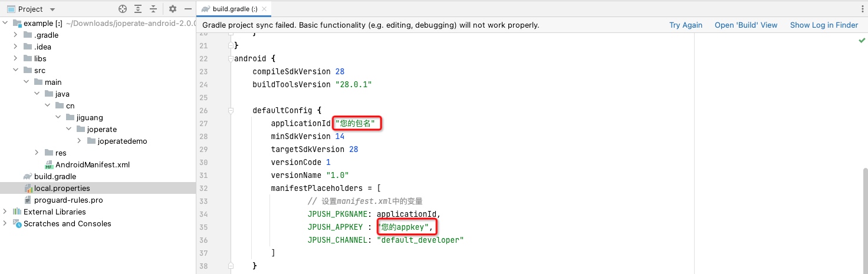Click Show Log in Finder link
Viewport: 868px width, 274px height.
click(x=823, y=25)
